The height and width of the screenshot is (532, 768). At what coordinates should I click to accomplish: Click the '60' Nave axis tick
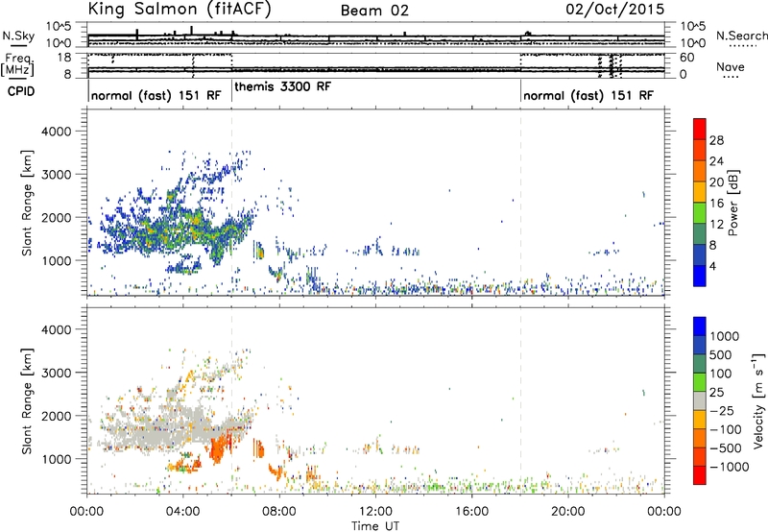pyautogui.click(x=686, y=58)
